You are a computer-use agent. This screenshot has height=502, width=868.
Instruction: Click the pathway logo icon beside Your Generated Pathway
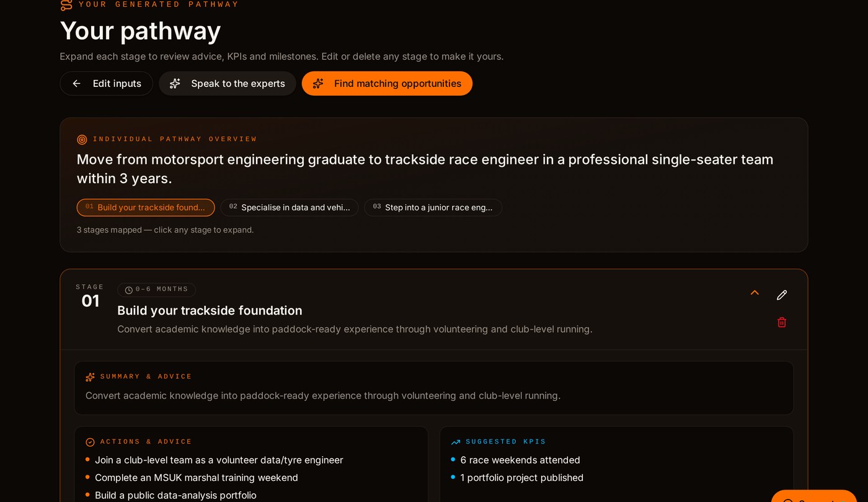pos(66,5)
